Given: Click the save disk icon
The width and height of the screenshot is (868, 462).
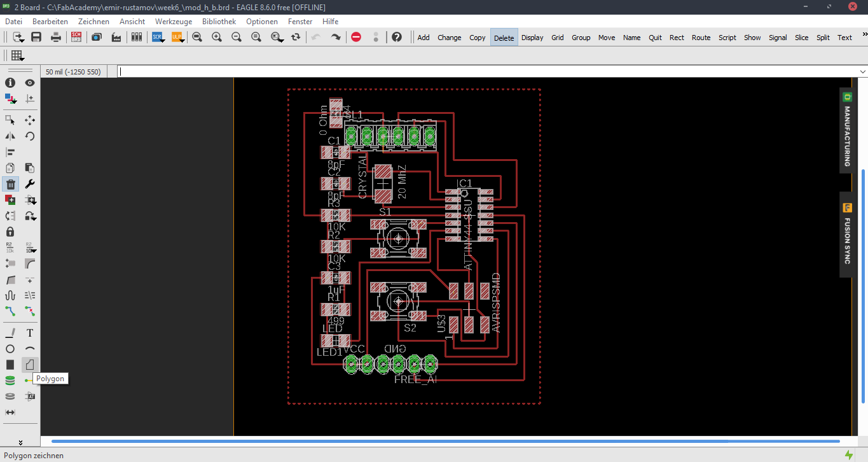Looking at the screenshot, I should pos(36,37).
